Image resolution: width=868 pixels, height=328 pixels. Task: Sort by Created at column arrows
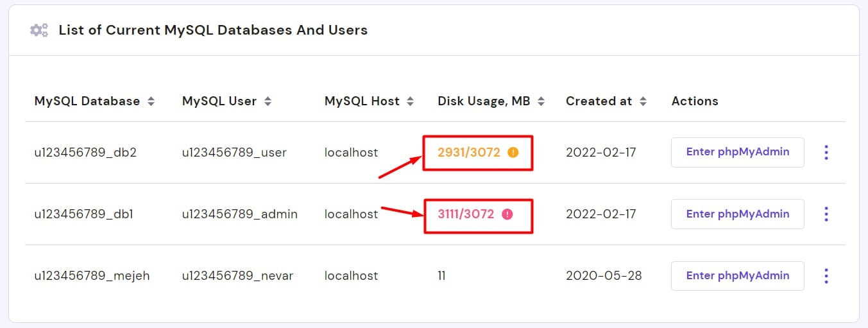point(643,101)
